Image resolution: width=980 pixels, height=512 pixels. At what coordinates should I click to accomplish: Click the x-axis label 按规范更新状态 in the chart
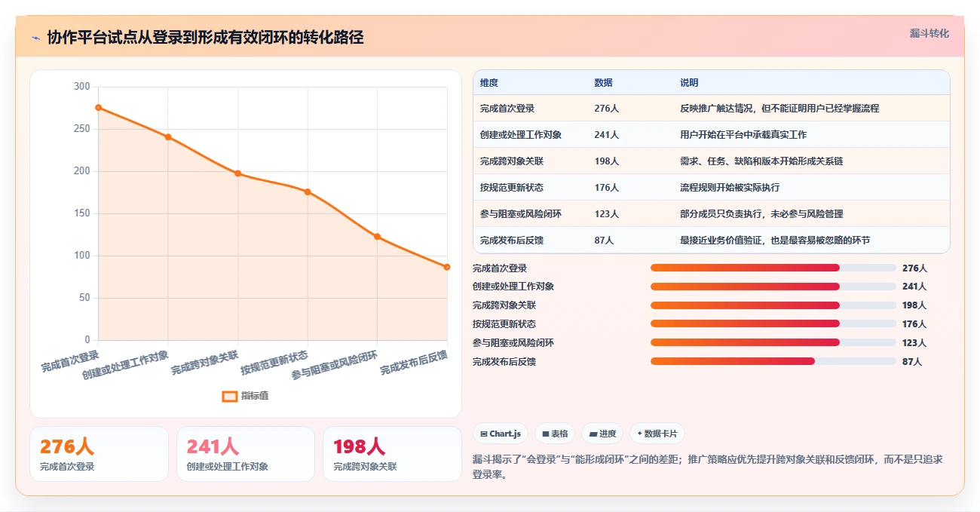pyautogui.click(x=274, y=363)
